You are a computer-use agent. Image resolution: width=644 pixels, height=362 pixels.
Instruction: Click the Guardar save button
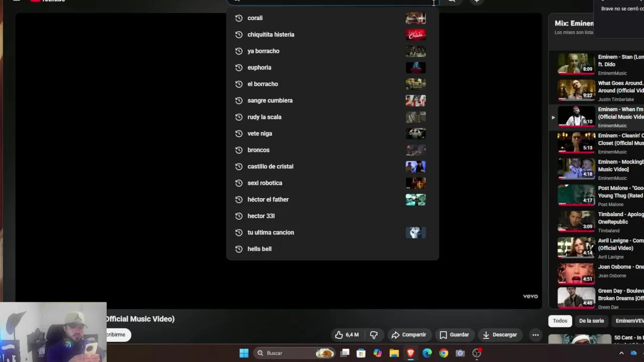454,335
